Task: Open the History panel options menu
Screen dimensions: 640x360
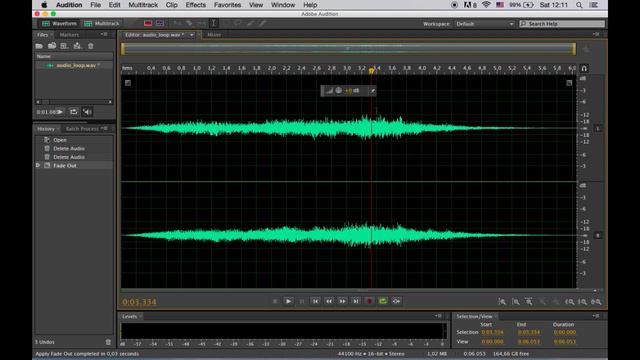Action: [x=104, y=128]
